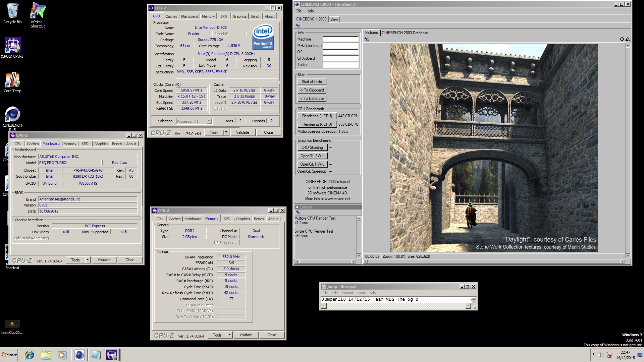Open Internet Explorer from the taskbar
Viewport: 644px width, 362px height.
pos(30,355)
